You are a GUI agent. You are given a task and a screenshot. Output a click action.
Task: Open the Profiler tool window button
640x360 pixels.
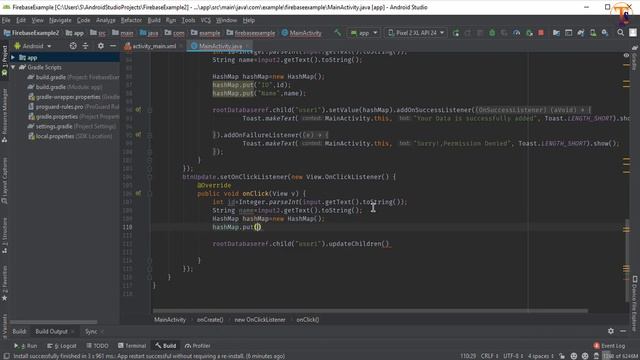click(198, 346)
